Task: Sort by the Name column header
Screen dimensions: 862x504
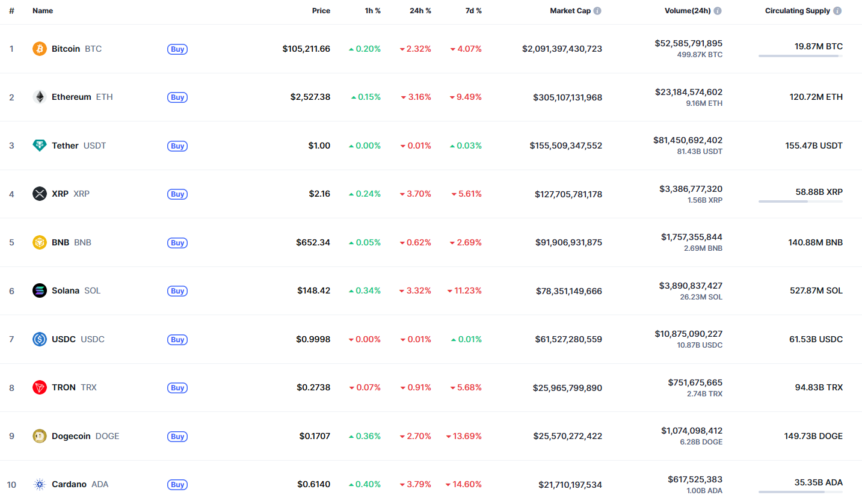Action: tap(43, 11)
